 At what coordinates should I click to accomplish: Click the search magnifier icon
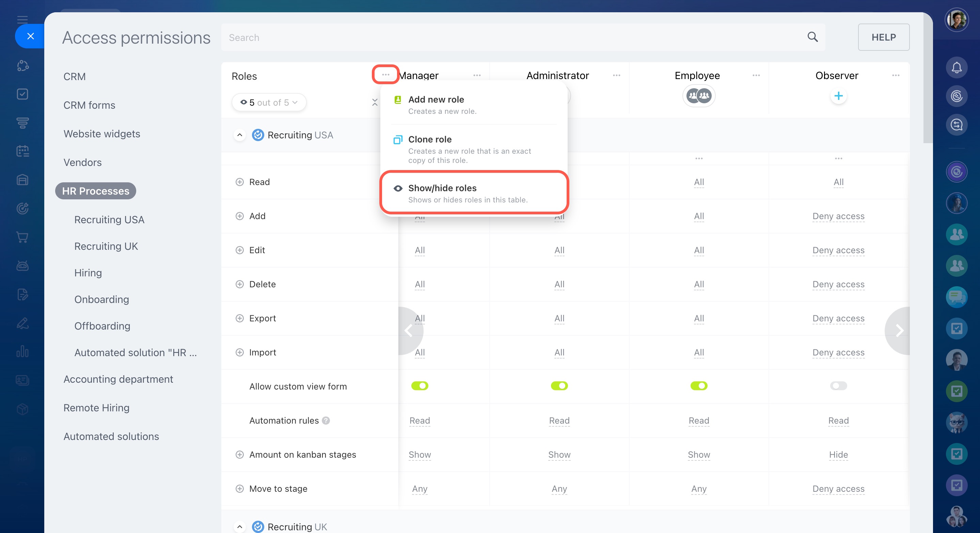click(812, 37)
